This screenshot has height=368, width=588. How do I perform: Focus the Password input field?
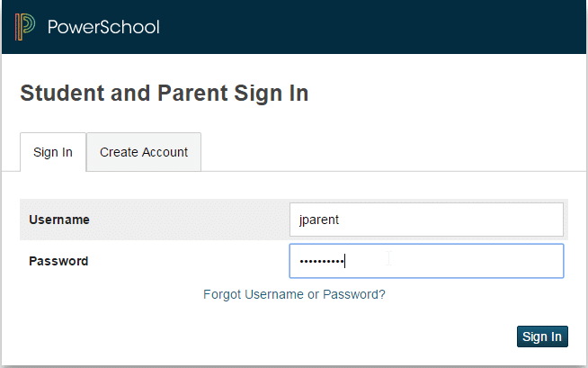point(426,261)
